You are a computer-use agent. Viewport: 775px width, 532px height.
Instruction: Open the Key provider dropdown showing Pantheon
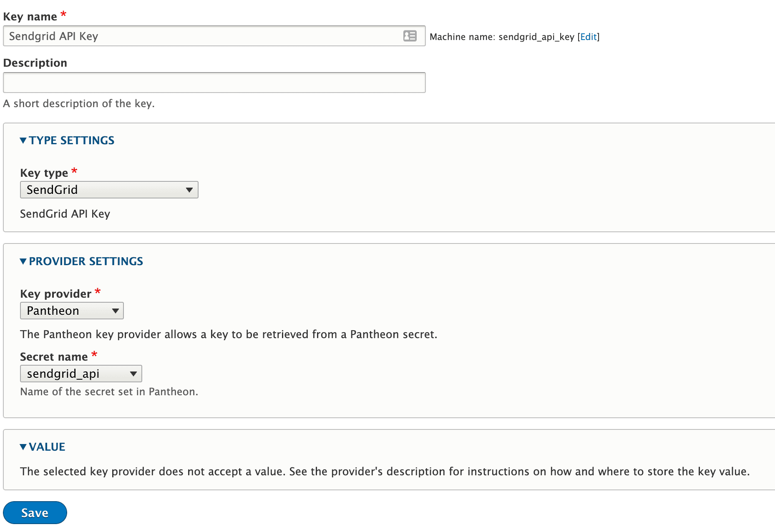[71, 311]
